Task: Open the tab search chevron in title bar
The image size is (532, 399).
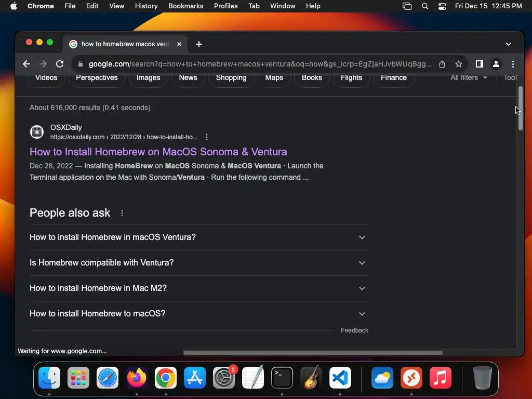Action: tap(508, 44)
